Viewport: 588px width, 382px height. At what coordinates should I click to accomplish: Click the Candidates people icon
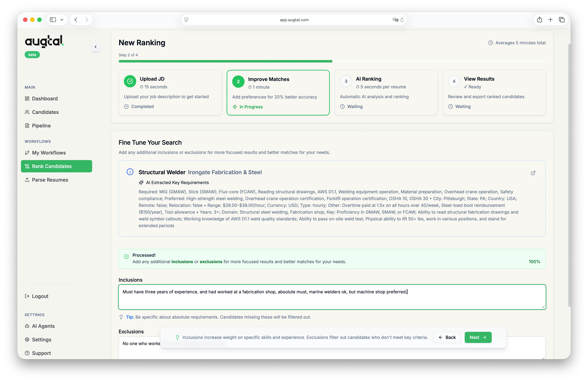27,112
